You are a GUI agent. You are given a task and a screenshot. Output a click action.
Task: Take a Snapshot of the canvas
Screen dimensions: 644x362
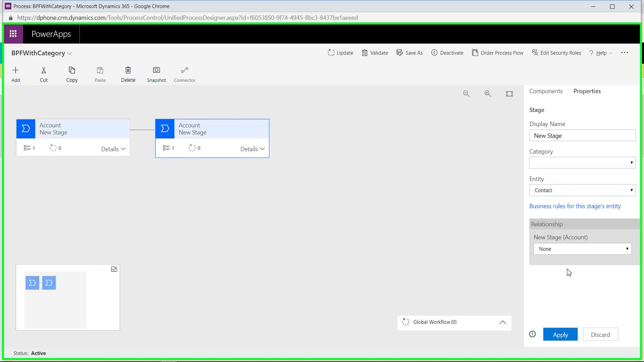coord(156,70)
